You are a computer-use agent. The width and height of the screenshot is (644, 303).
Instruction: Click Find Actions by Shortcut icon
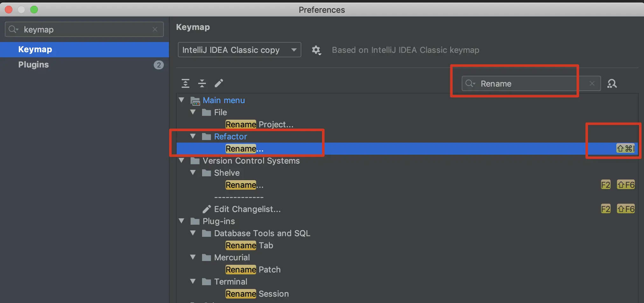pyautogui.click(x=612, y=84)
